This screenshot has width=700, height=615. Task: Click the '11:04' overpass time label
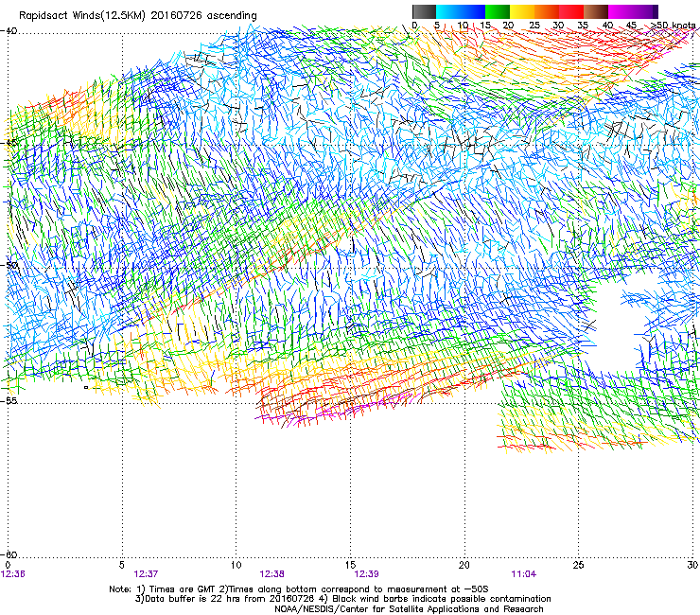click(524, 574)
